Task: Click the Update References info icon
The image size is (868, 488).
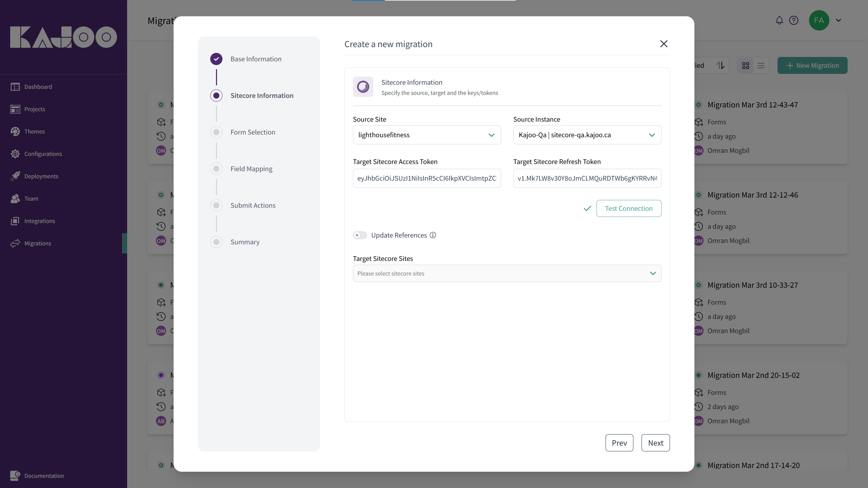Action: [x=433, y=235]
